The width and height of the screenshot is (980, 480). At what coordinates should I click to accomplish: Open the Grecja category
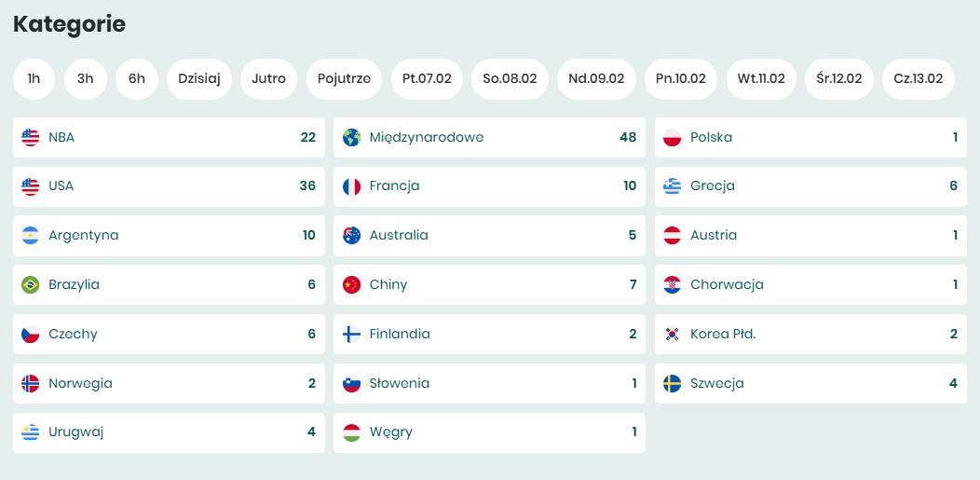click(810, 186)
